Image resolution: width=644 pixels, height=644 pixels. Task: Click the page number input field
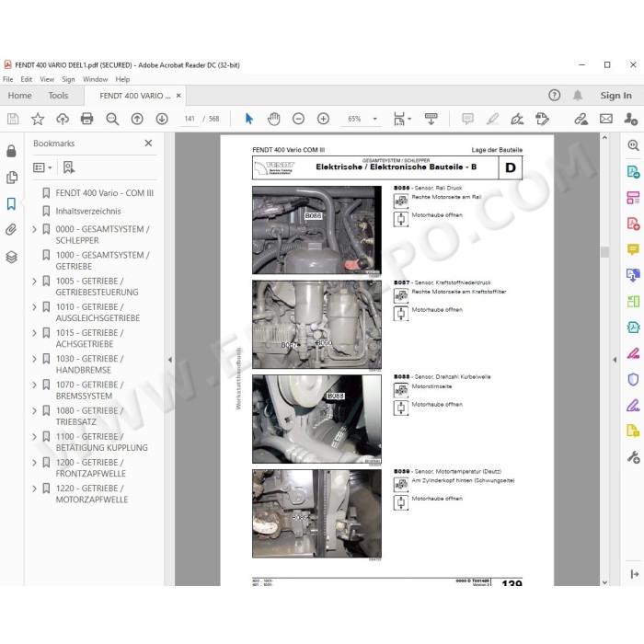click(190, 119)
